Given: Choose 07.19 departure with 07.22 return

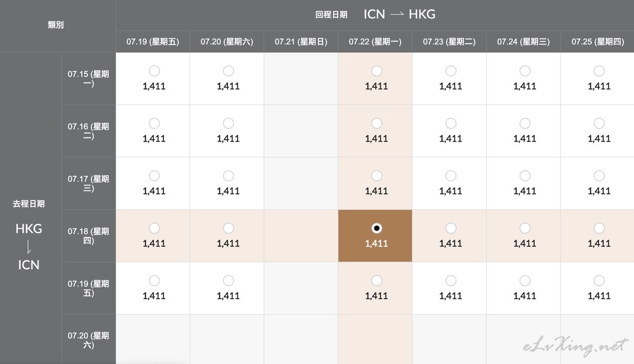Looking at the screenshot, I should point(376,281).
